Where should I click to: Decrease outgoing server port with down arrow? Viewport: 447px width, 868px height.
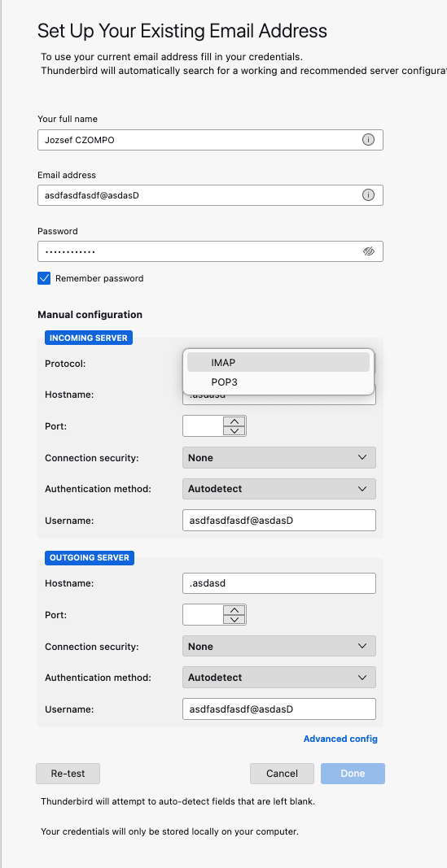click(x=234, y=619)
